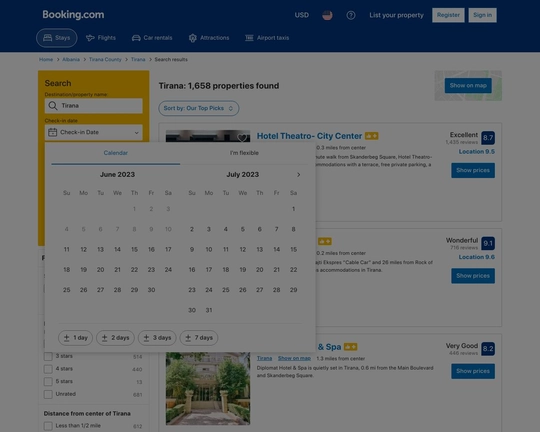Expand the Check-in Date dropdown
The image size is (540, 432).
tap(94, 132)
